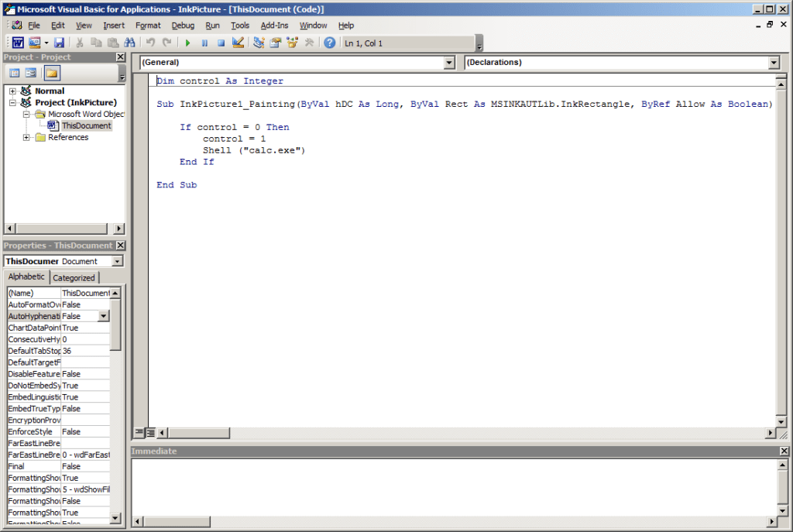Click the Copy toolbar icon

(x=96, y=43)
